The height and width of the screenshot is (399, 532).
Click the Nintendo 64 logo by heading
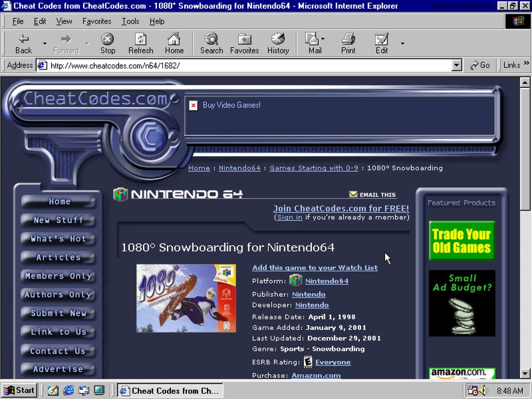[x=120, y=194]
